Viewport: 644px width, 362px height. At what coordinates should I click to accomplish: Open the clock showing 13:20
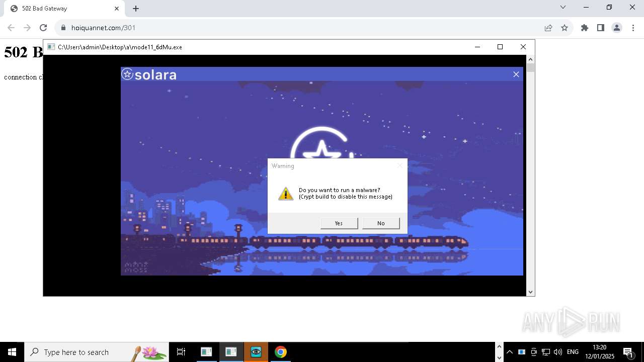pyautogui.click(x=600, y=352)
